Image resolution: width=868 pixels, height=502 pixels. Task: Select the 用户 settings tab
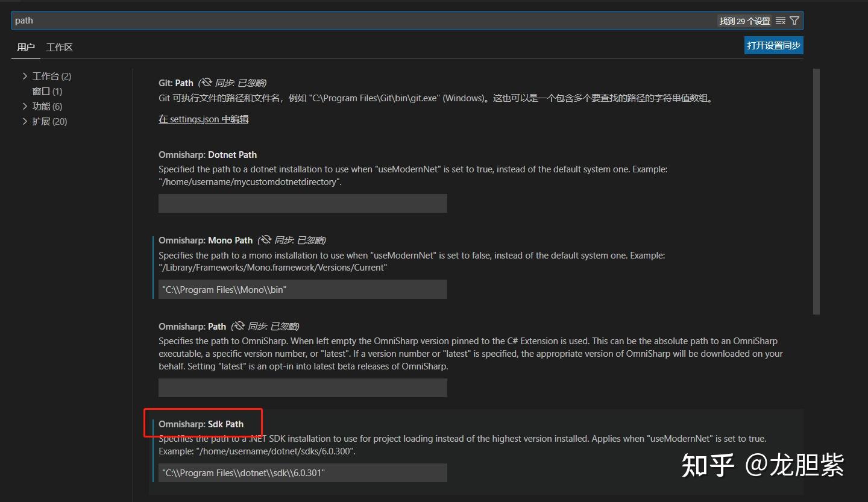click(26, 47)
